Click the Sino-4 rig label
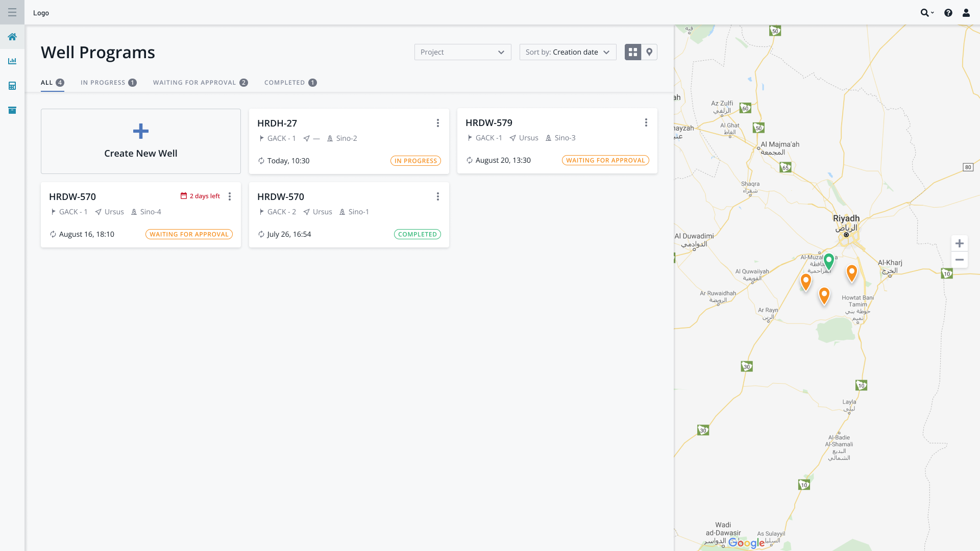This screenshot has height=551, width=980. 151,212
